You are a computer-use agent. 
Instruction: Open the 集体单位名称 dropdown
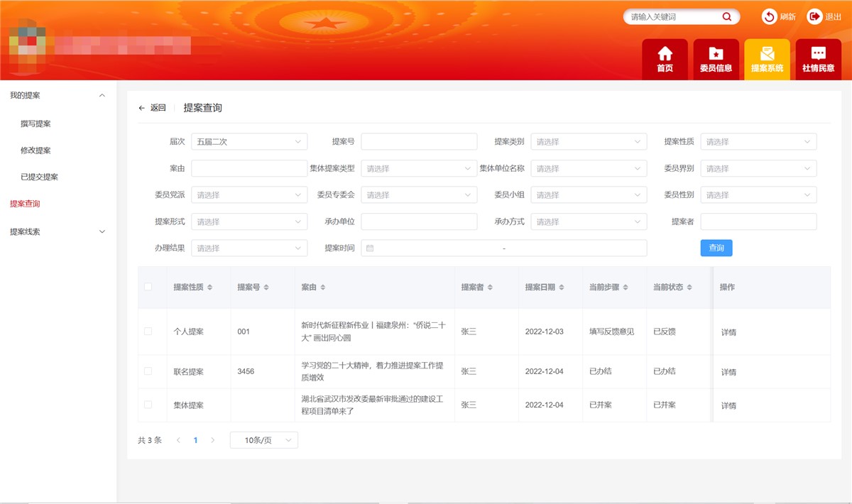pyautogui.click(x=589, y=168)
